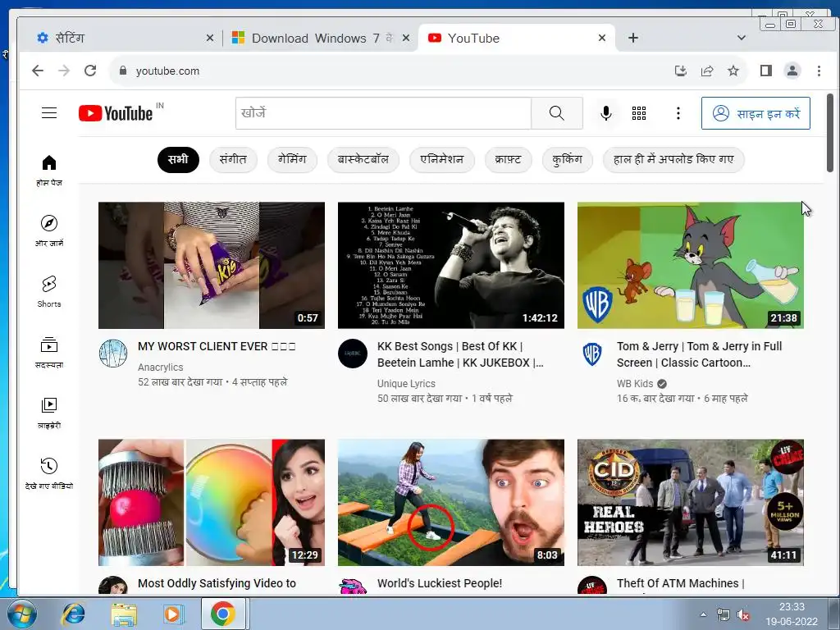Click the search magnifier button
Screen dimensions: 840x630
pos(557,113)
